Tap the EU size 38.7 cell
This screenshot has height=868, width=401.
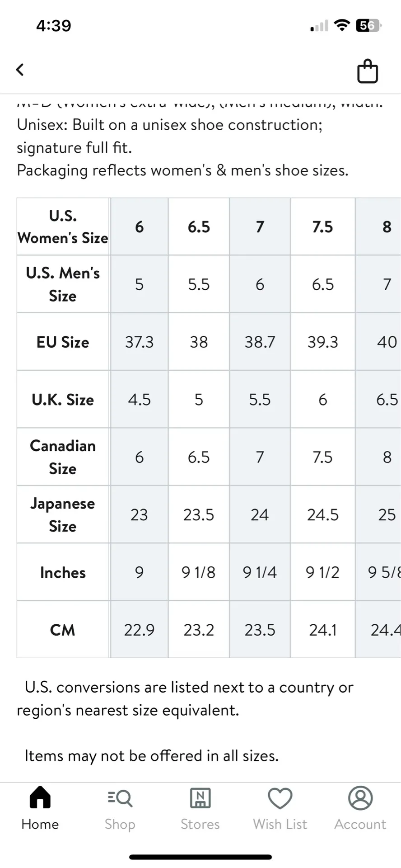click(260, 342)
